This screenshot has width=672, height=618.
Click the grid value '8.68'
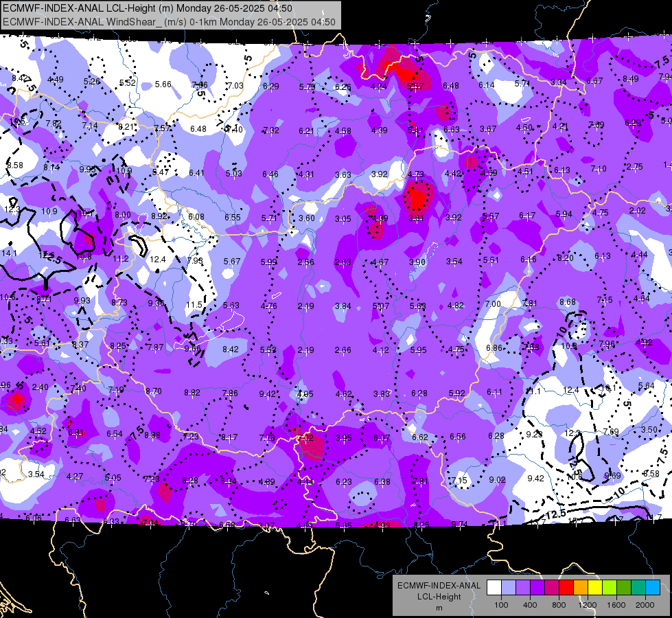click(568, 302)
